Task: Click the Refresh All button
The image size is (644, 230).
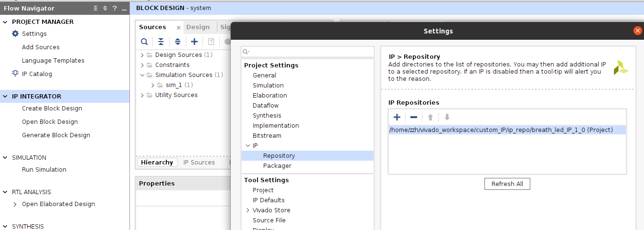Action: [507, 184]
